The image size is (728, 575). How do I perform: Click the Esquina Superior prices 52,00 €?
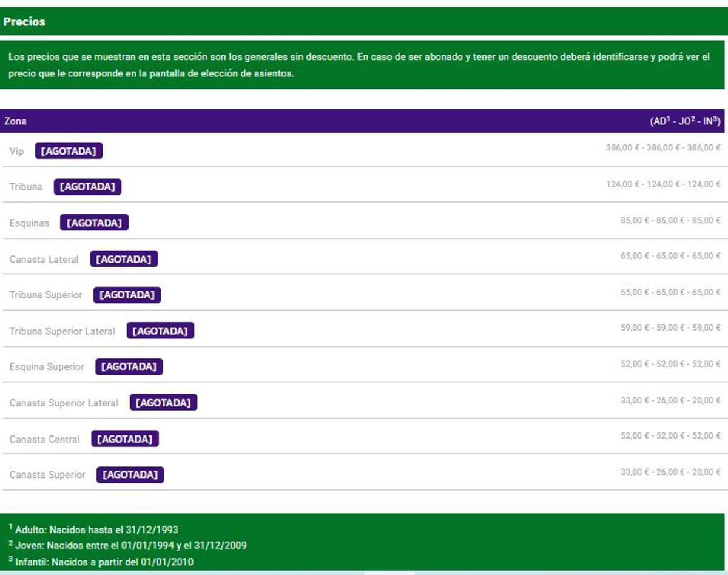pos(670,364)
